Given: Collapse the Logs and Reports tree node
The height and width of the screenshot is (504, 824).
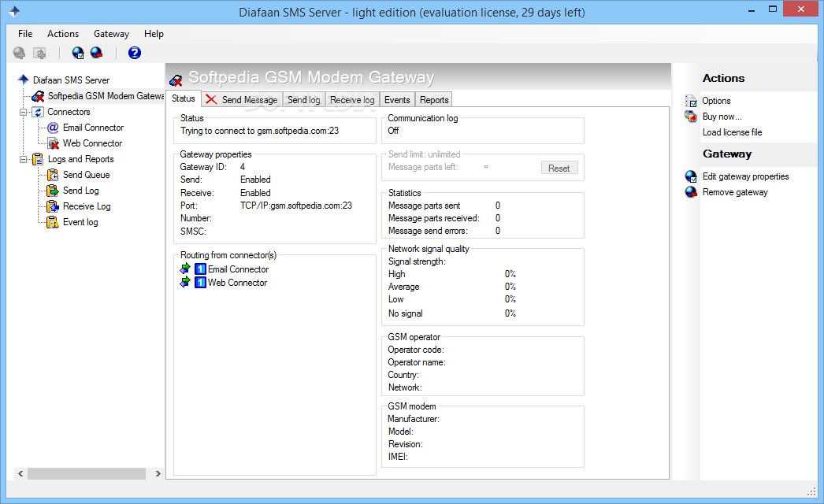Looking at the screenshot, I should pos(23,159).
